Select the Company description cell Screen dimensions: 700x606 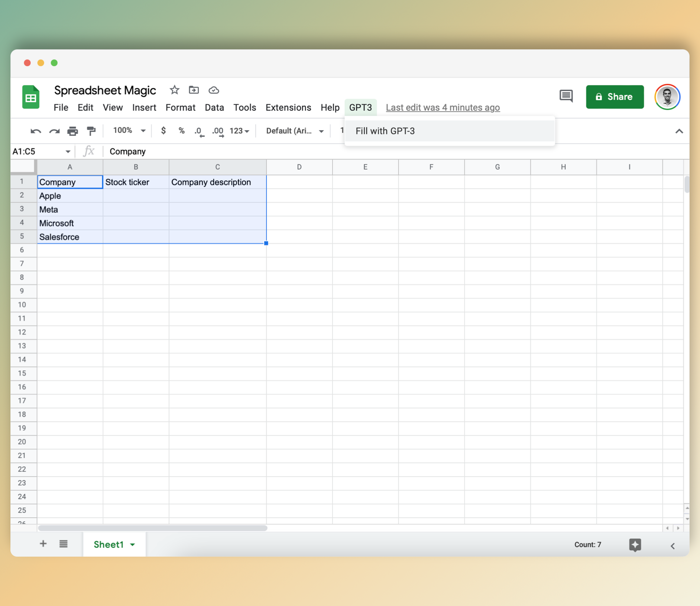[218, 182]
